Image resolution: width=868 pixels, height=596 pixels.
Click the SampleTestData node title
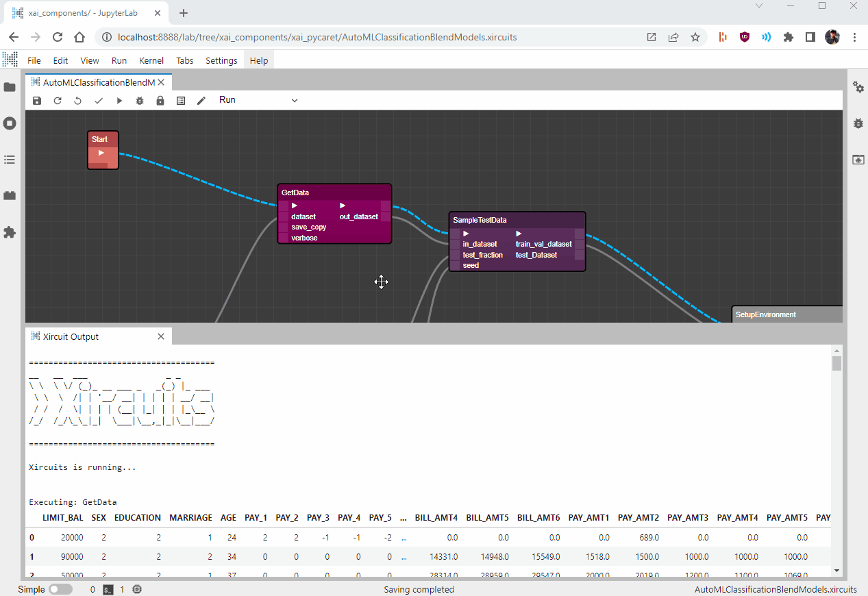click(480, 220)
